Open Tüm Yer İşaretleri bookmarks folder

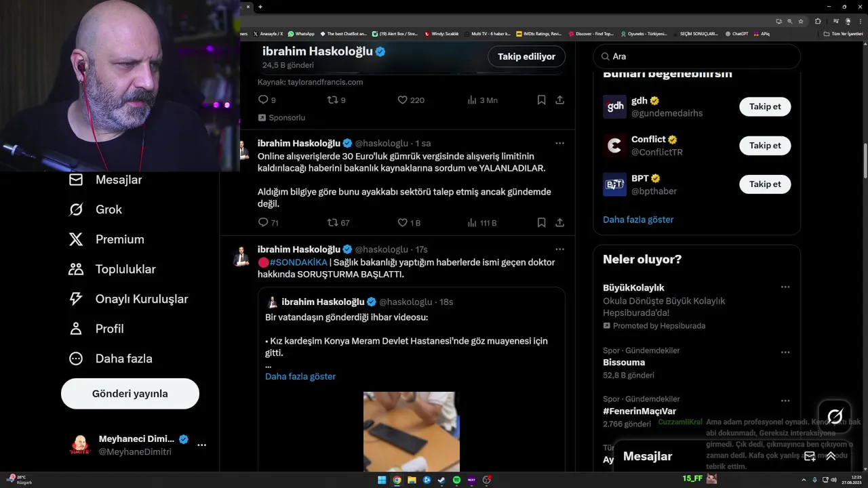(843, 33)
